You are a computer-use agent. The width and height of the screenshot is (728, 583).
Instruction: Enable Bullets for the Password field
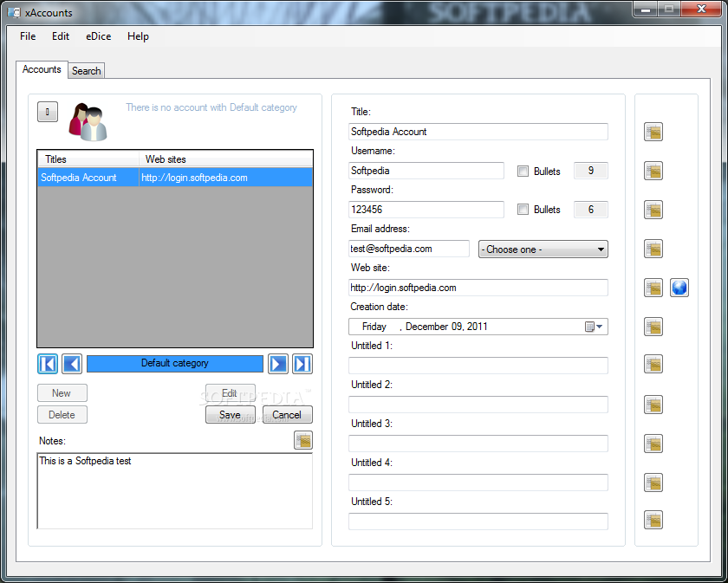(523, 210)
